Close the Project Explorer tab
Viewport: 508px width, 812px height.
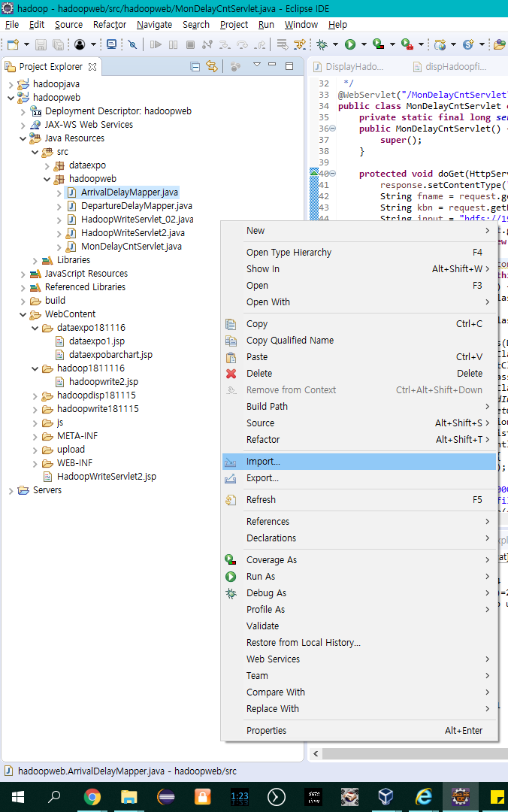pyautogui.click(x=92, y=67)
